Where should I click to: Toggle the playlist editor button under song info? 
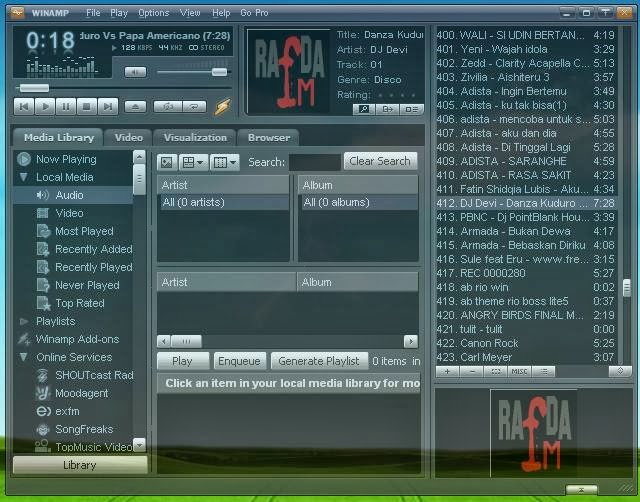(x=411, y=109)
